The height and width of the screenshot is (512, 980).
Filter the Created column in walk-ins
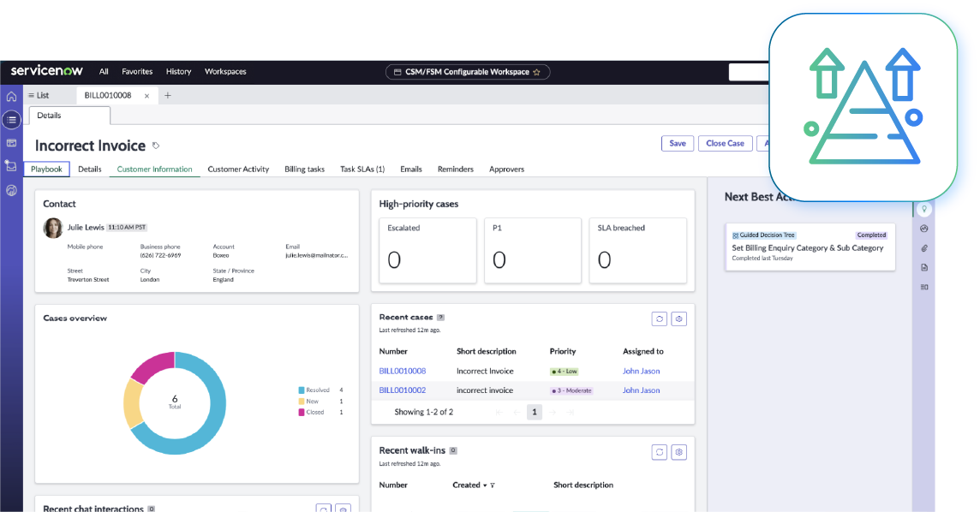(493, 485)
